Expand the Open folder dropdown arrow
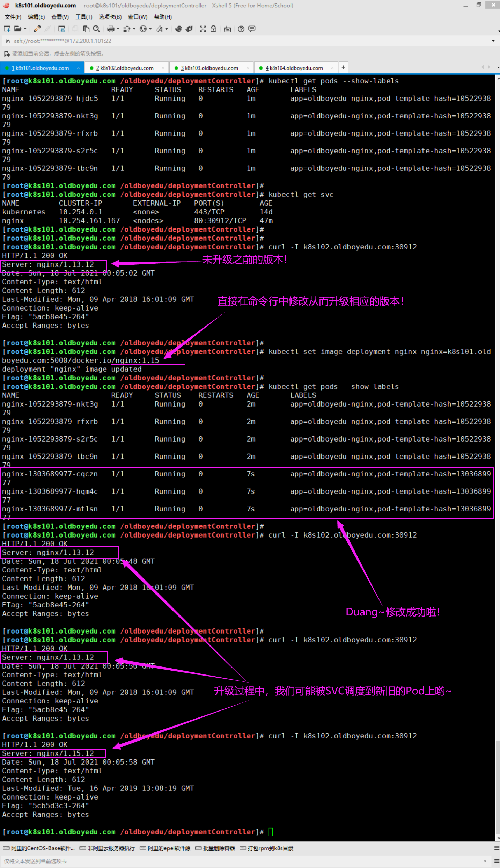500x868 pixels. [x=25, y=29]
